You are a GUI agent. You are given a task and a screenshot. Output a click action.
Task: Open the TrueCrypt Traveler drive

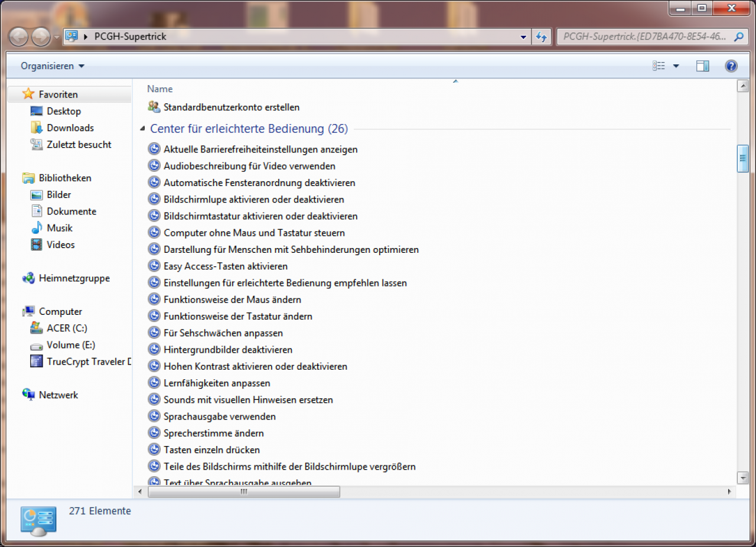[x=89, y=362]
